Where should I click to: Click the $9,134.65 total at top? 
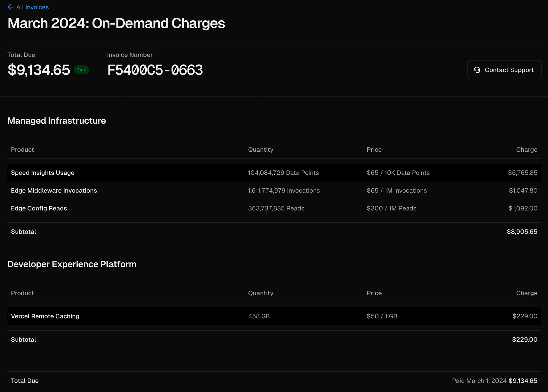[x=39, y=70]
